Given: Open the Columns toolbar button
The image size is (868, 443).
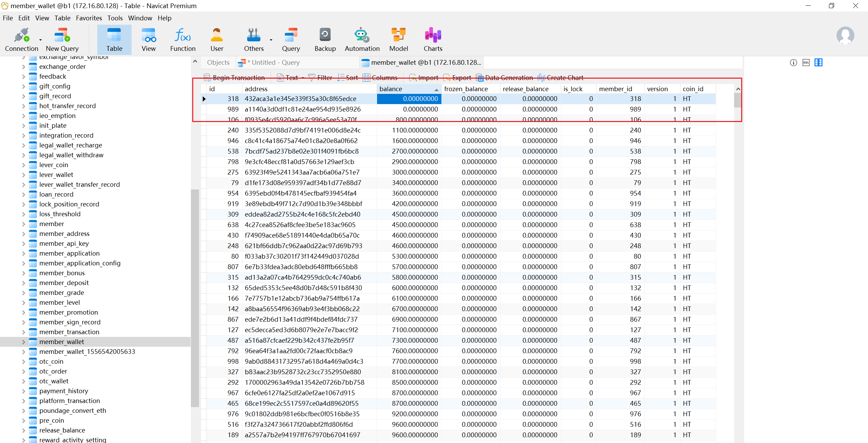Looking at the screenshot, I should pyautogui.click(x=380, y=78).
